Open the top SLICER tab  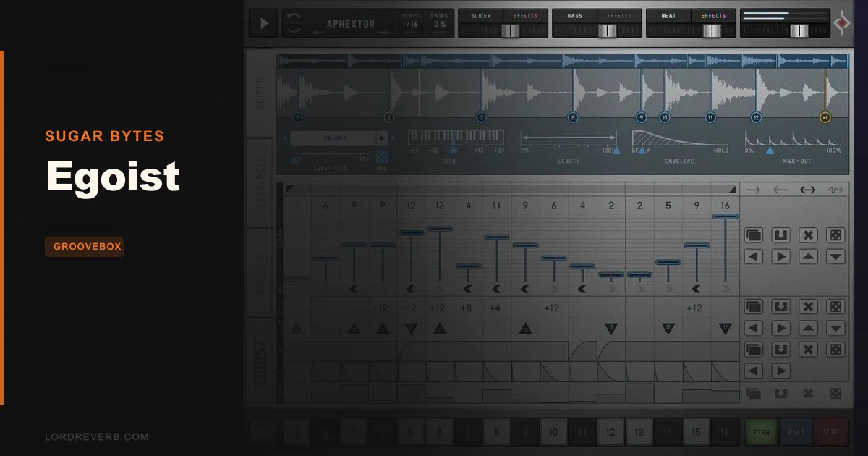[x=480, y=15]
